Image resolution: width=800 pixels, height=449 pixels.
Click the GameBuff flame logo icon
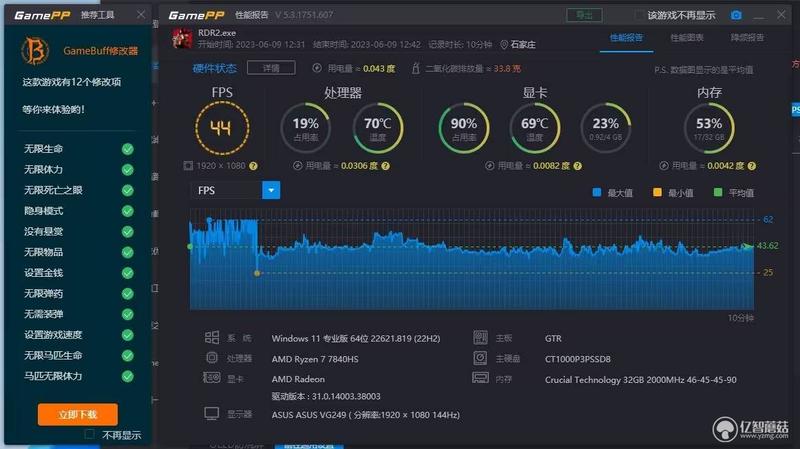35,51
